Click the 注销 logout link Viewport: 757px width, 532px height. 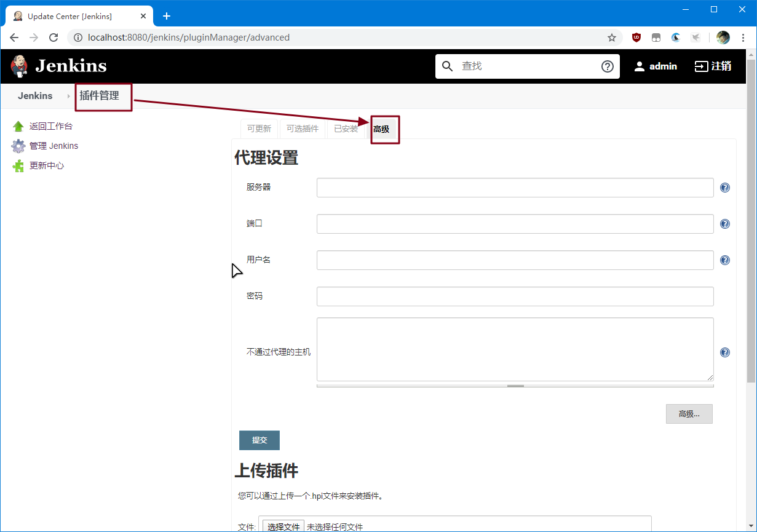pos(721,66)
